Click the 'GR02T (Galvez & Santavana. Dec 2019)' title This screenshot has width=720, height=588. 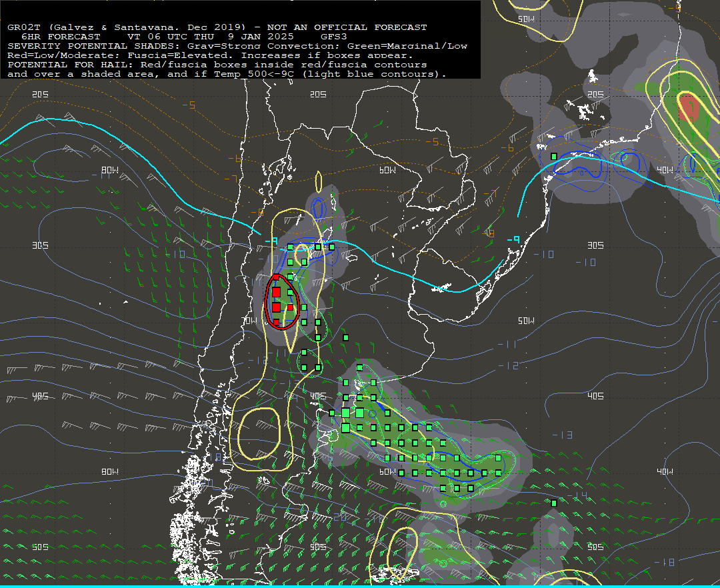click(126, 27)
